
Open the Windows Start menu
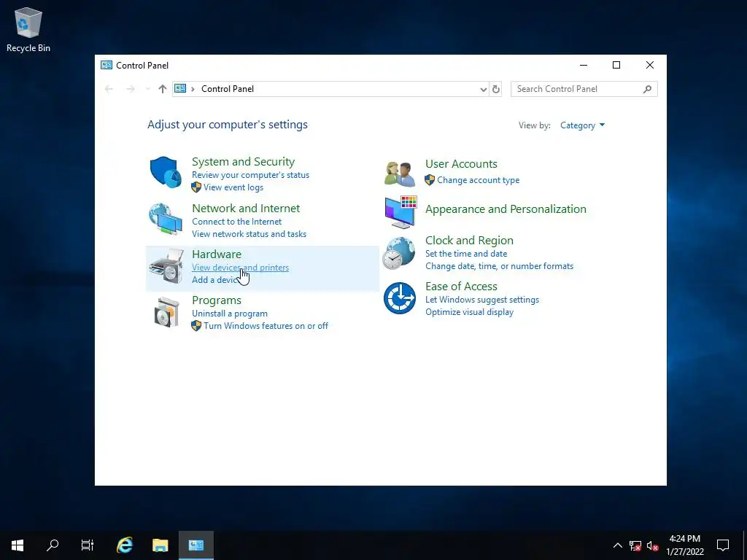click(x=18, y=545)
